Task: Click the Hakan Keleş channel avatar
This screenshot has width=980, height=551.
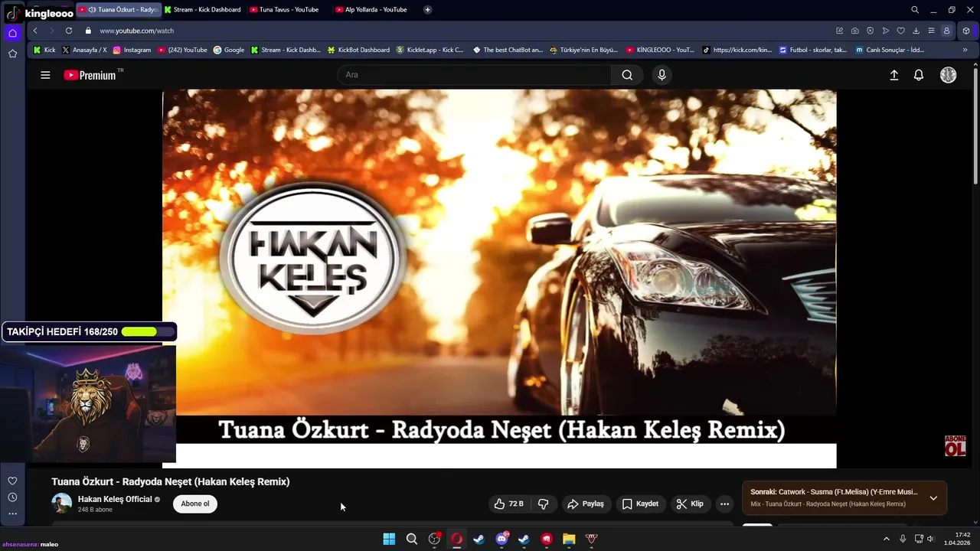Action: (x=61, y=504)
